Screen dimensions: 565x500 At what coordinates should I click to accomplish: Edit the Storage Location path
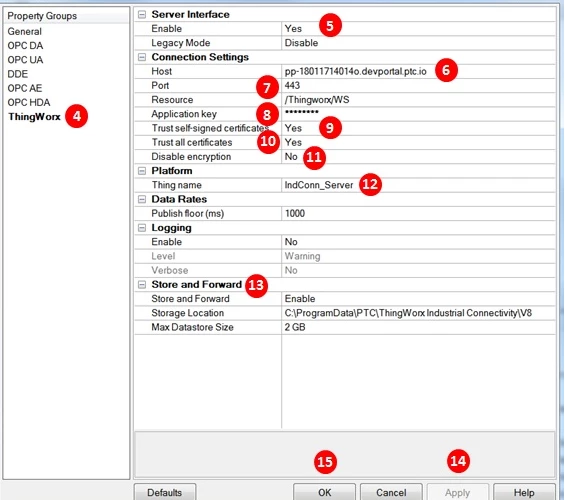click(x=418, y=313)
